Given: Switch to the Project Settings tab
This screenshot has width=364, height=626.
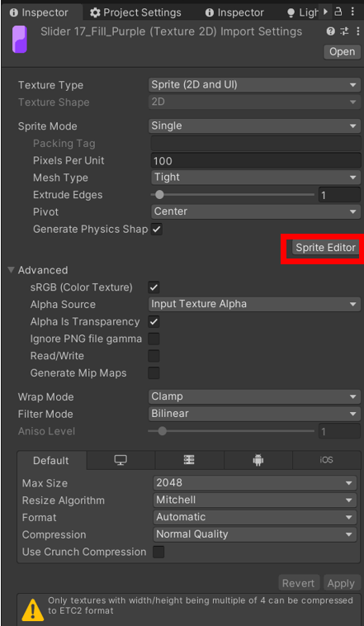Looking at the screenshot, I should click(135, 12).
